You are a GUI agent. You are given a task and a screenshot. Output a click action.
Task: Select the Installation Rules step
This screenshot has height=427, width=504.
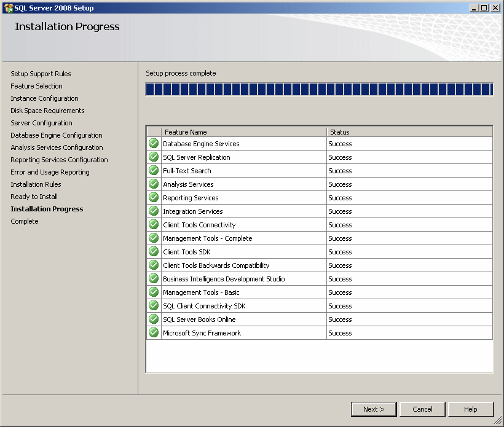[x=36, y=184]
